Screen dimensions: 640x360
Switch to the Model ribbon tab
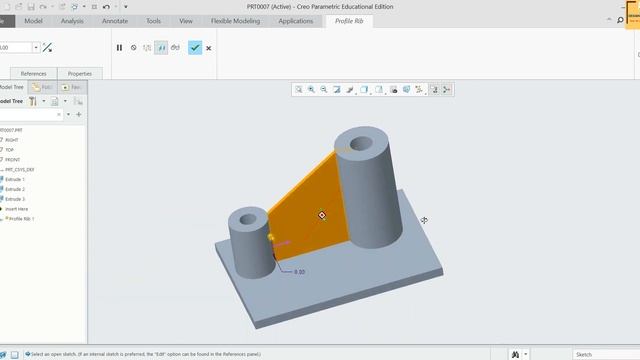click(x=33, y=21)
